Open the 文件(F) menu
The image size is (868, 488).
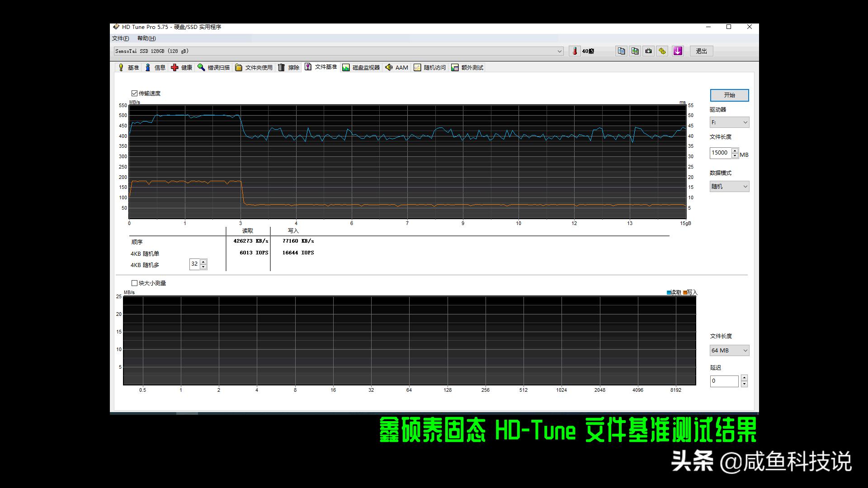click(x=119, y=38)
